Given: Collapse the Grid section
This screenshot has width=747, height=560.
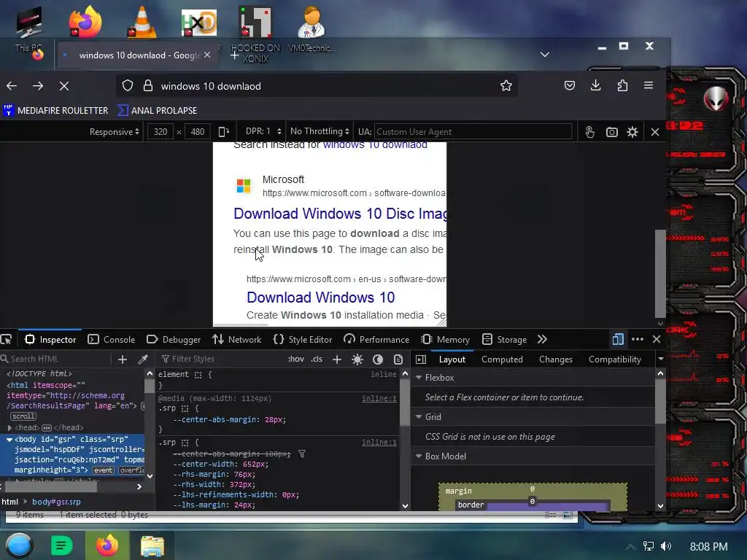Looking at the screenshot, I should [419, 416].
